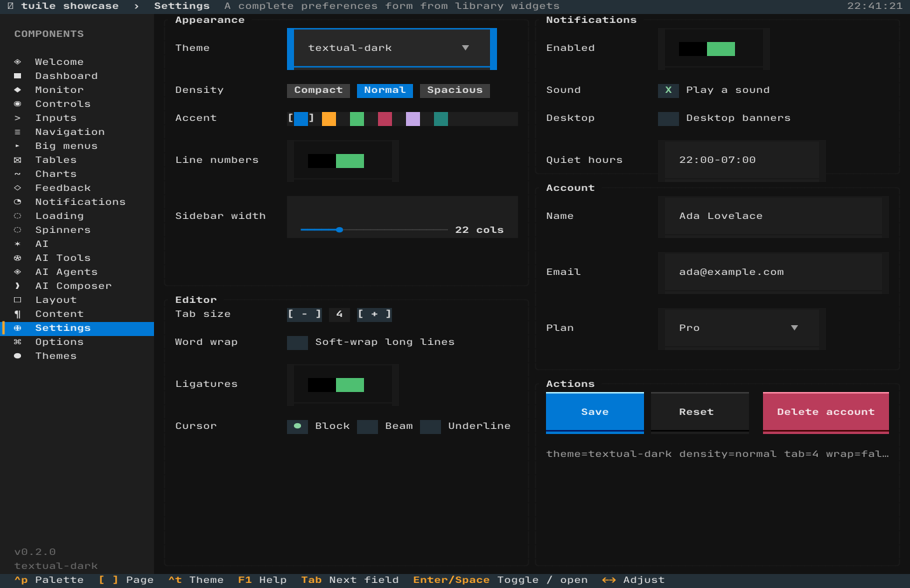Decrease tab size with minus stepper
This screenshot has height=588, width=910.
(304, 314)
